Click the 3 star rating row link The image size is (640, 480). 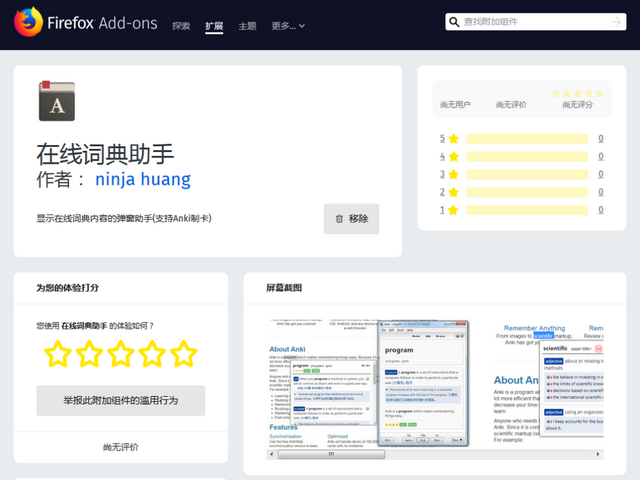[449, 174]
